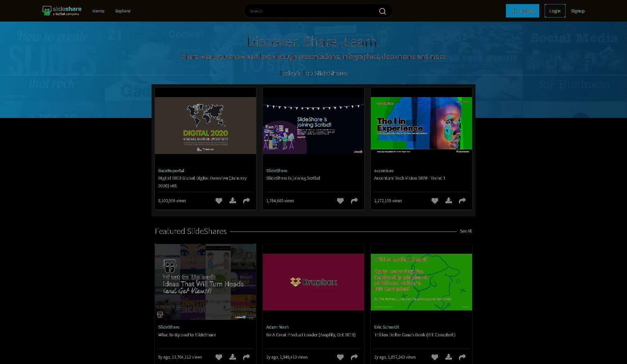The image size is (627, 364).
Task: Open the Trillion Dollar Coach thumbnail
Action: pyautogui.click(x=421, y=282)
